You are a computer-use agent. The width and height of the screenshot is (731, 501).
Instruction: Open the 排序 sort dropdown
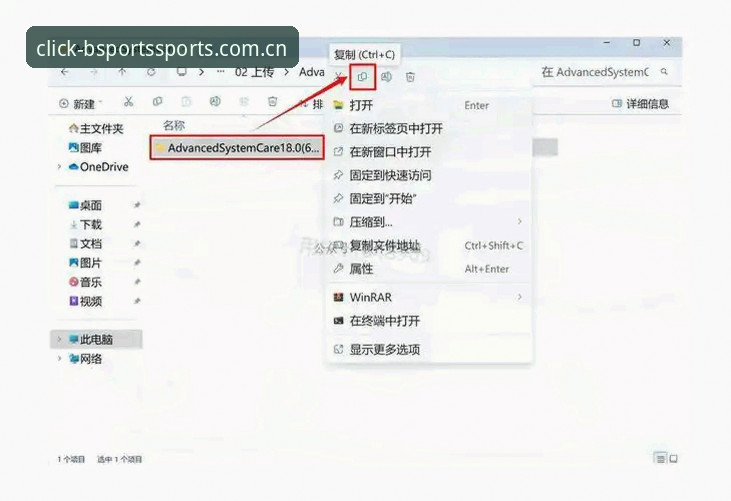click(311, 103)
